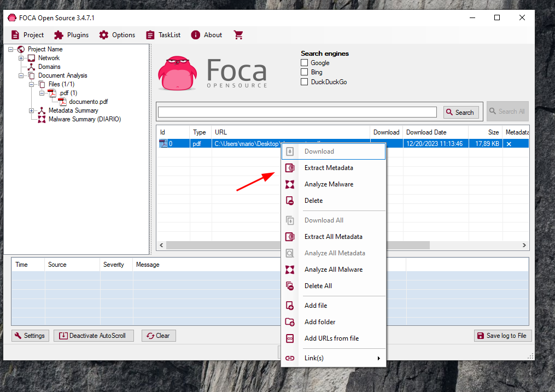Click horizontal scrollbar left arrow
This screenshot has height=392, width=555.
tap(161, 245)
